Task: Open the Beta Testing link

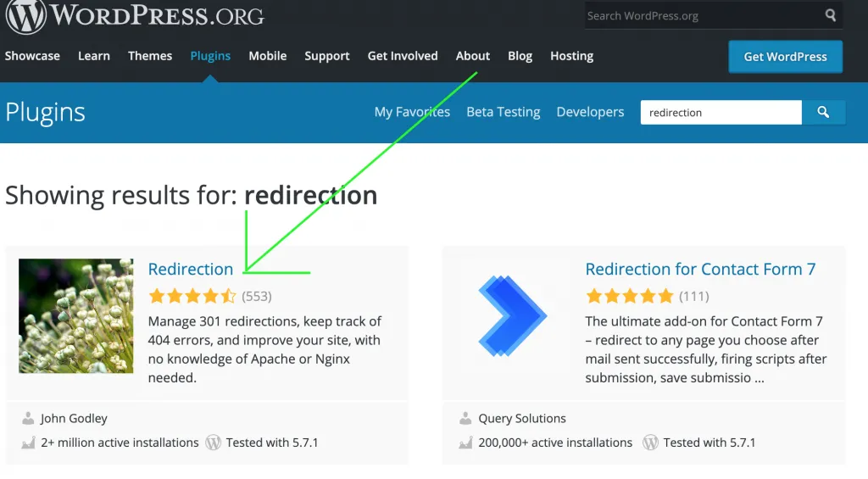Action: [x=504, y=112]
